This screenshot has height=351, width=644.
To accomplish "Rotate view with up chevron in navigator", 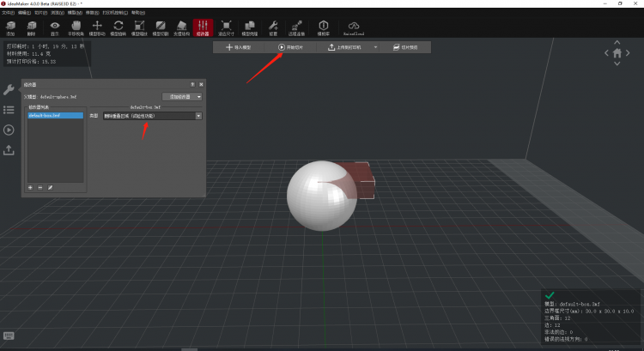I will click(x=617, y=42).
